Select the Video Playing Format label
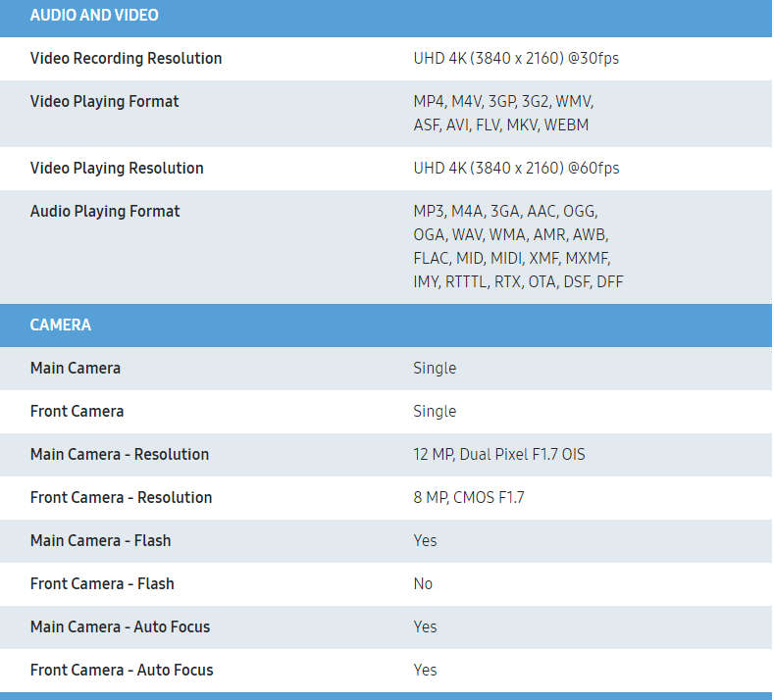Screen dimensions: 774x700 coord(104,101)
